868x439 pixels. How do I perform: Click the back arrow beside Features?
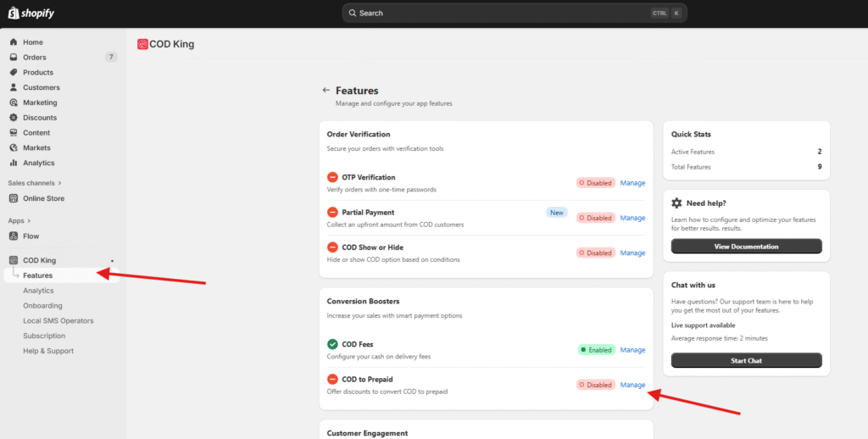[x=325, y=90]
